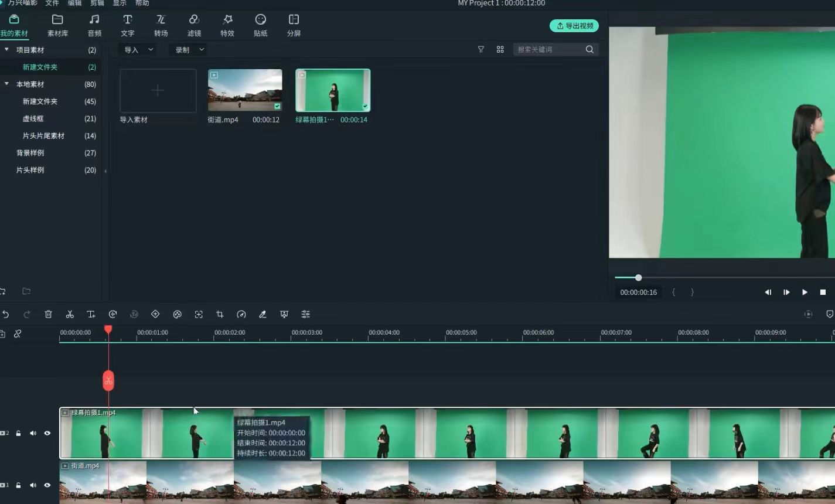
Task: Open the 录制 dropdown
Action: pos(189,50)
